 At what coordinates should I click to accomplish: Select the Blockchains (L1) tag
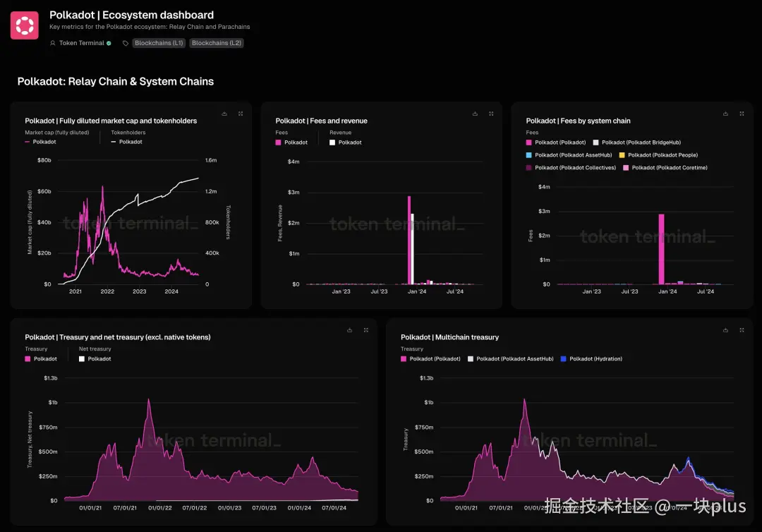[159, 43]
